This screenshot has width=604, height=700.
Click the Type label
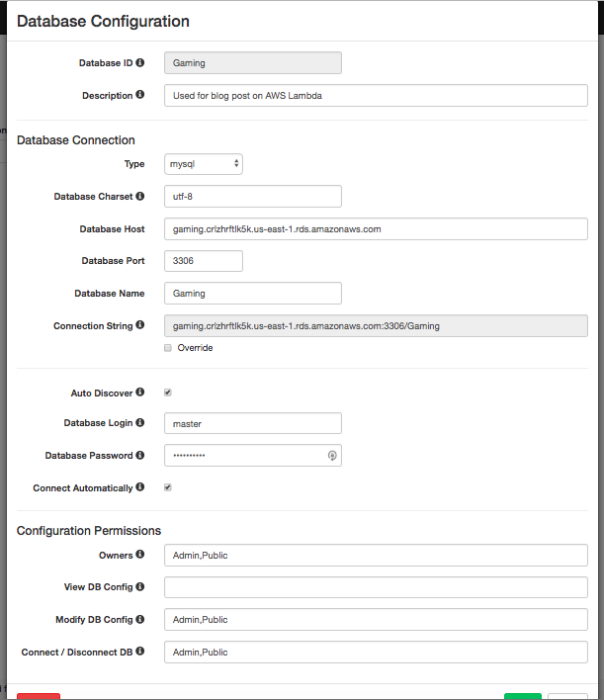pyautogui.click(x=134, y=164)
